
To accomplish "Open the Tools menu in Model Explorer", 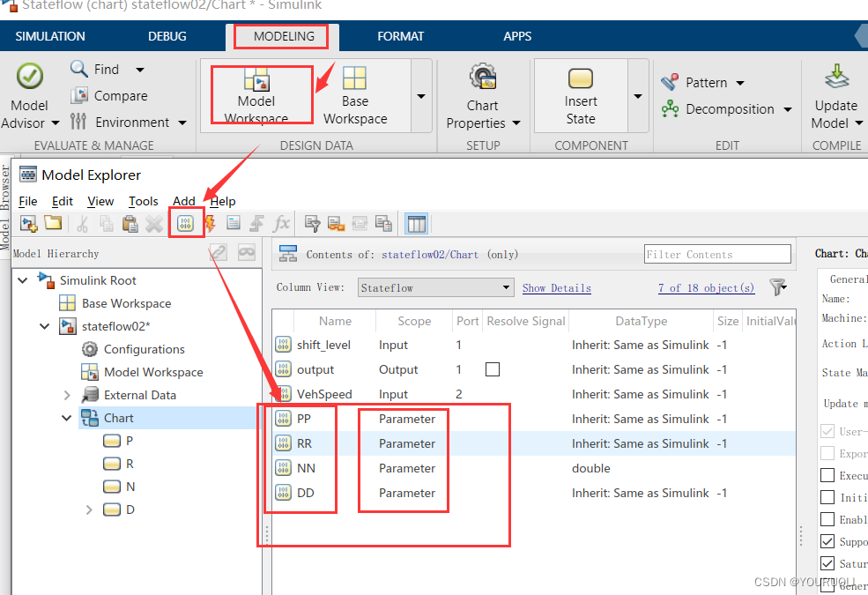I will (143, 201).
